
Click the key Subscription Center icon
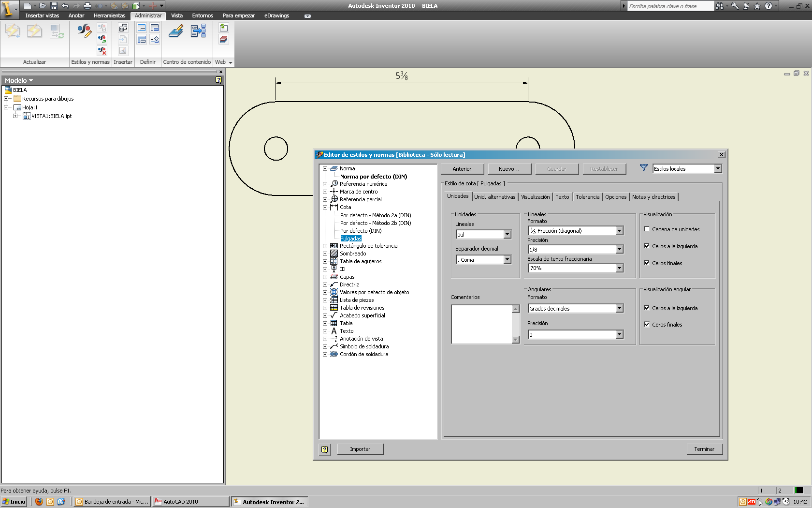click(735, 6)
